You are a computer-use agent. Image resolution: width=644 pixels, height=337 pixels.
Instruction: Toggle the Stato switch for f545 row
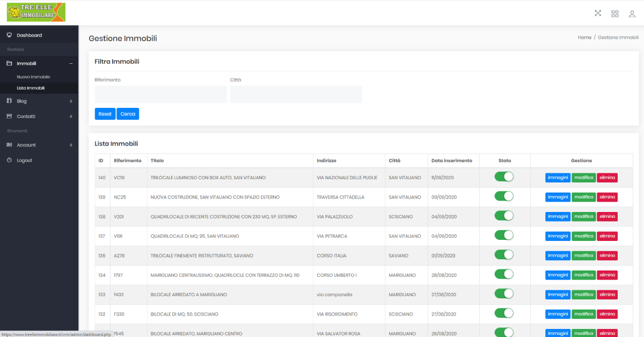coord(504,332)
